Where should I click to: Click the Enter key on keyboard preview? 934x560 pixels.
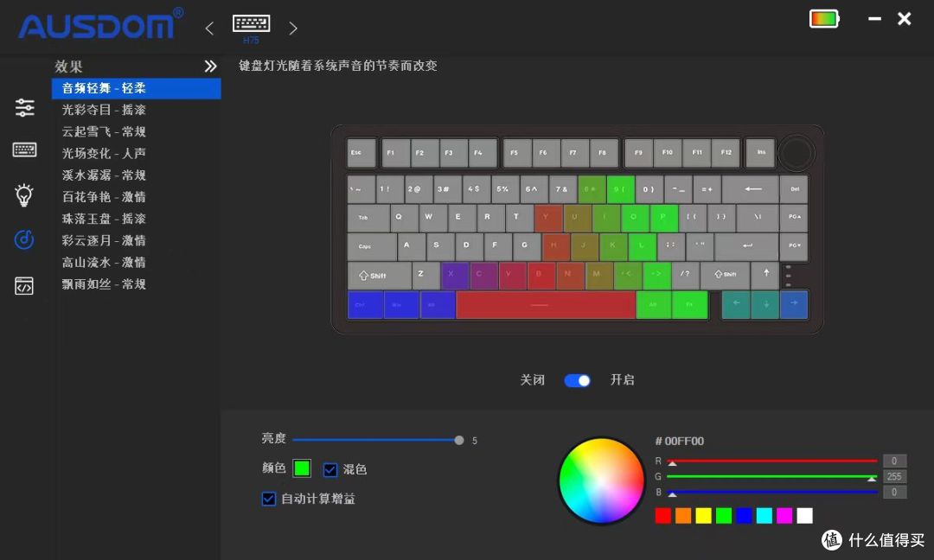pyautogui.click(x=747, y=246)
